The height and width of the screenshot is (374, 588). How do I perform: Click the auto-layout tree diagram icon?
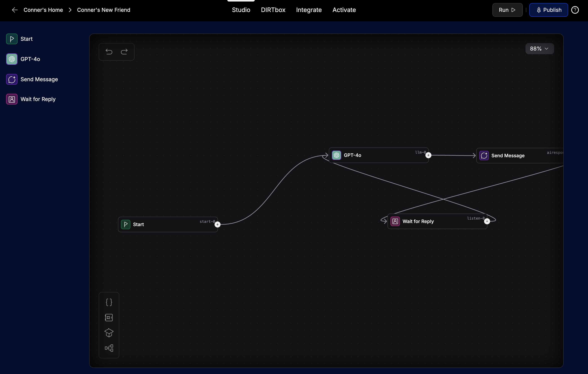(x=109, y=348)
